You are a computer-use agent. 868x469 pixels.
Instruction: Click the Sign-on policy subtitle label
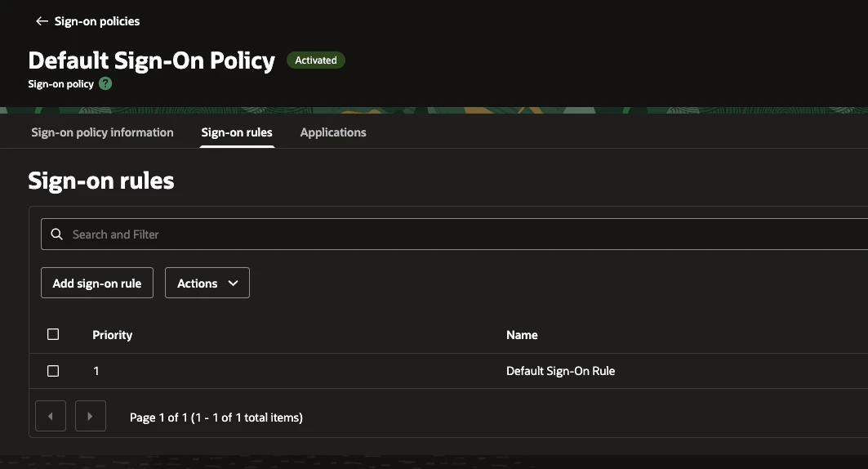pyautogui.click(x=61, y=84)
